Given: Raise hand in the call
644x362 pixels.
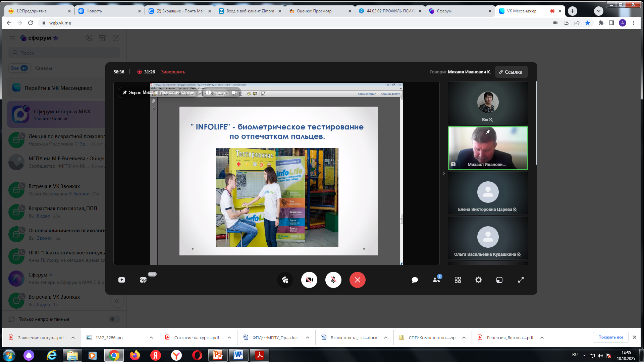Looking at the screenshot, I should pyautogui.click(x=285, y=280).
